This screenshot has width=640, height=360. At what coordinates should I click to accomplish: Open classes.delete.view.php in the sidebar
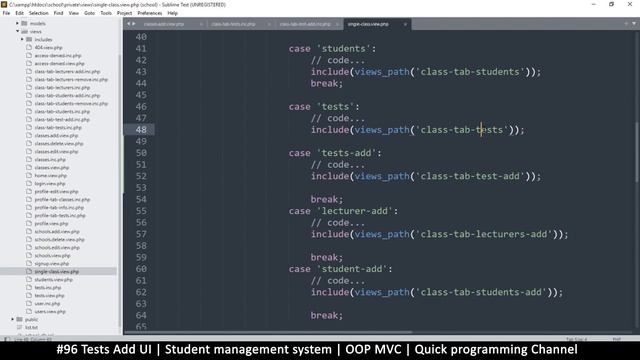(59, 143)
